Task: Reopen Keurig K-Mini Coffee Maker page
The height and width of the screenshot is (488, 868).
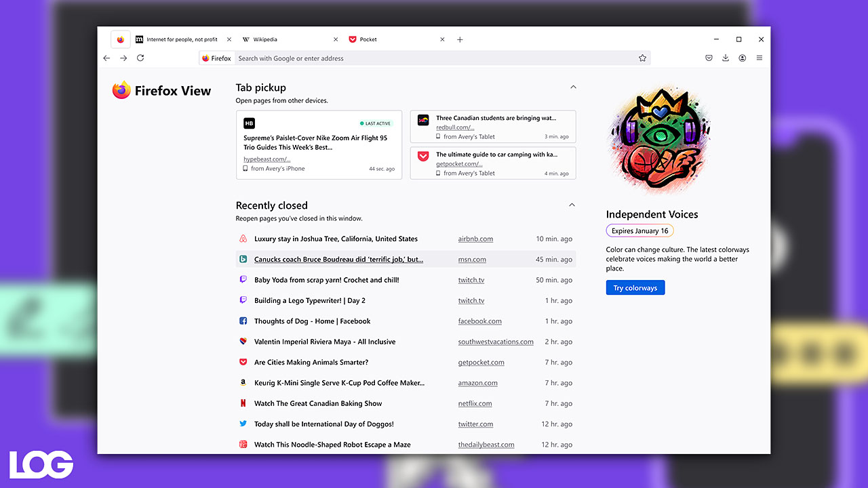Action: (x=339, y=383)
